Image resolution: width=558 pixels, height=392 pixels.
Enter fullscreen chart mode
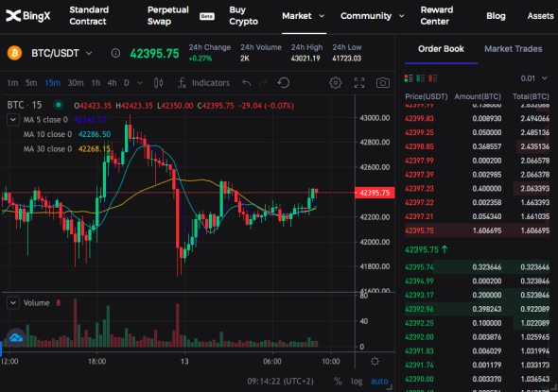(359, 83)
